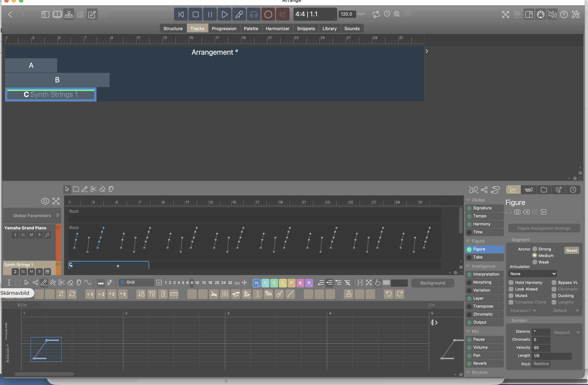Open the Articulation None dropdown
This screenshot has height=385, width=588.
tap(532, 274)
